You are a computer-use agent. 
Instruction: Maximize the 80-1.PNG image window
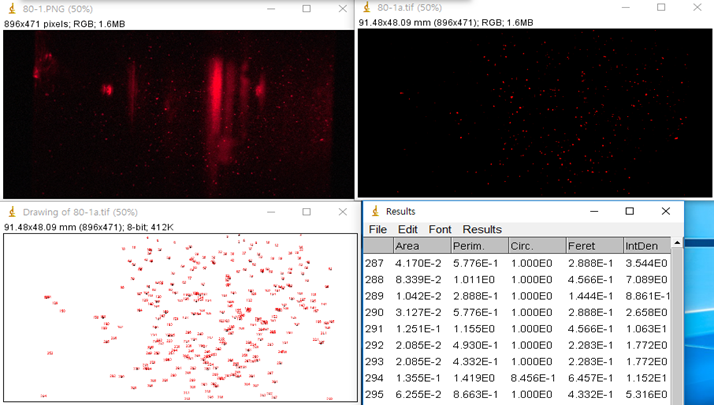[306, 9]
